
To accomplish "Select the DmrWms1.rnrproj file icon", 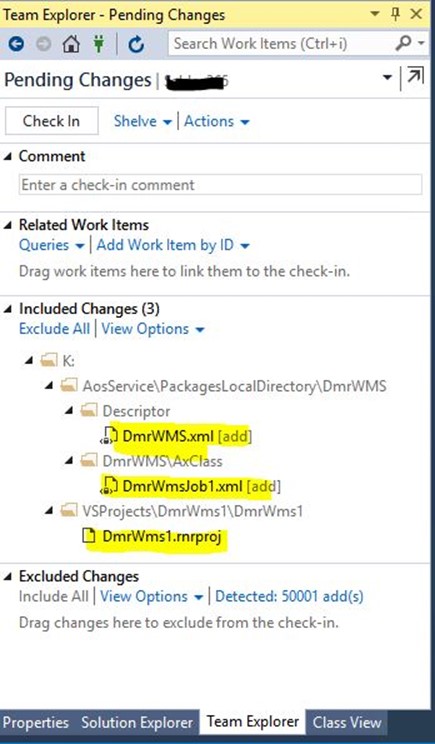I will (x=88, y=536).
